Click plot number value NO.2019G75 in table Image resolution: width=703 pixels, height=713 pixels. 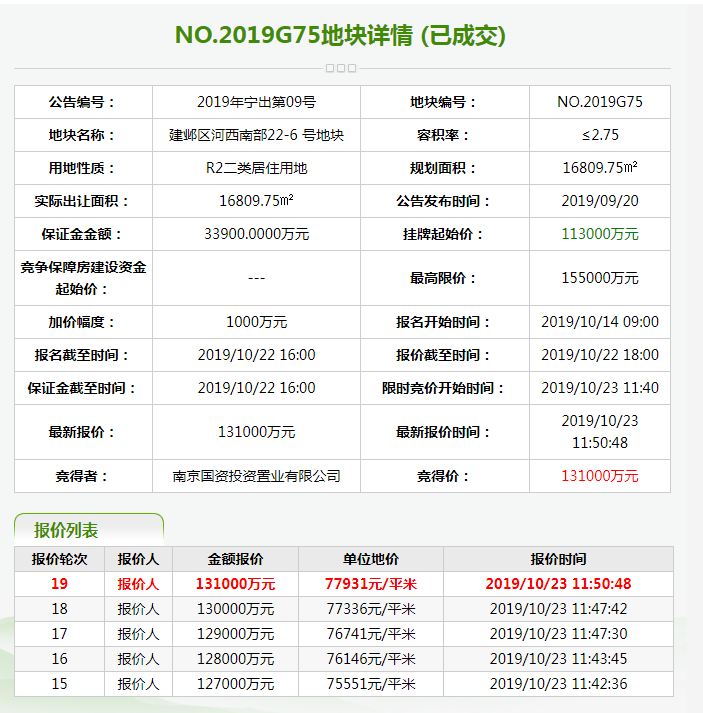click(x=600, y=102)
